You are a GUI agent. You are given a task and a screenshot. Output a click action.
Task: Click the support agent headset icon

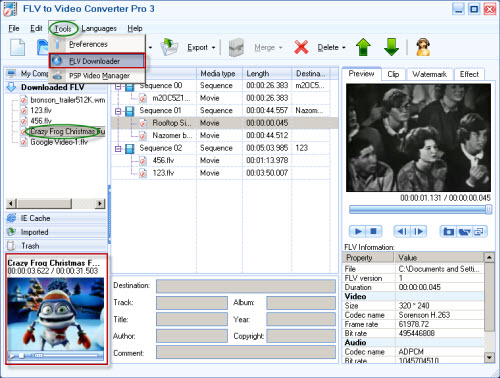click(x=423, y=47)
